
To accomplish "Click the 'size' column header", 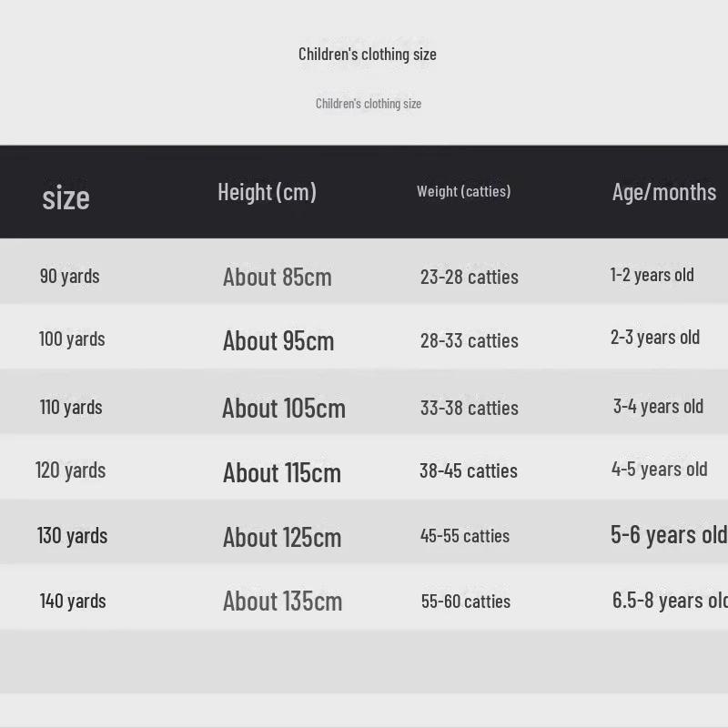I will [66, 197].
